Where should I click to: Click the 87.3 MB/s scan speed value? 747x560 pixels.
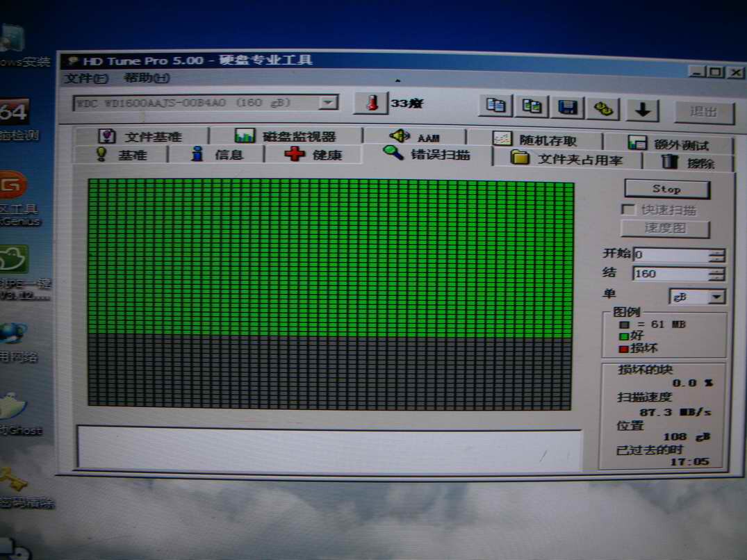pos(675,412)
